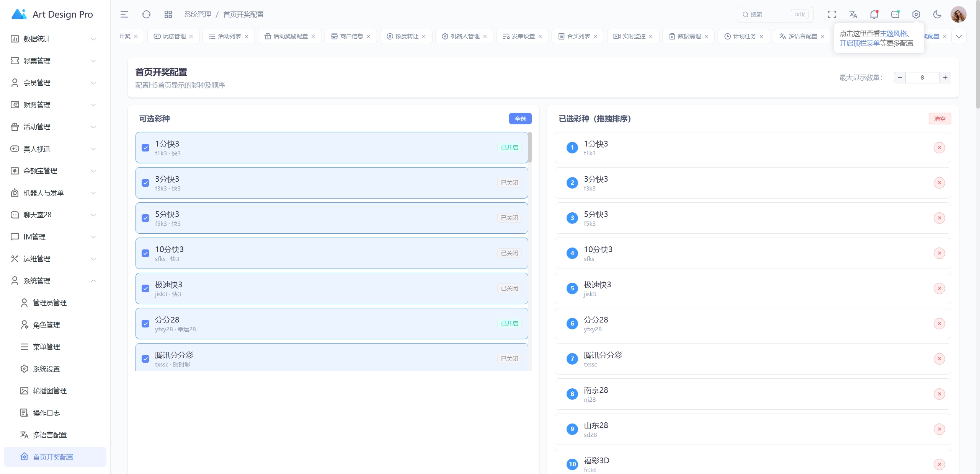Screen dimensions: 980x474
Task: Open the notifications bell
Action: point(874,14)
